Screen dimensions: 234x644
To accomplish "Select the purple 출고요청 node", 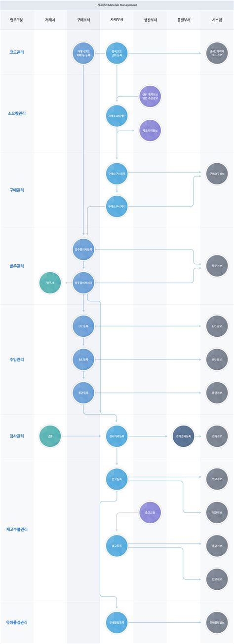I will click(150, 513).
